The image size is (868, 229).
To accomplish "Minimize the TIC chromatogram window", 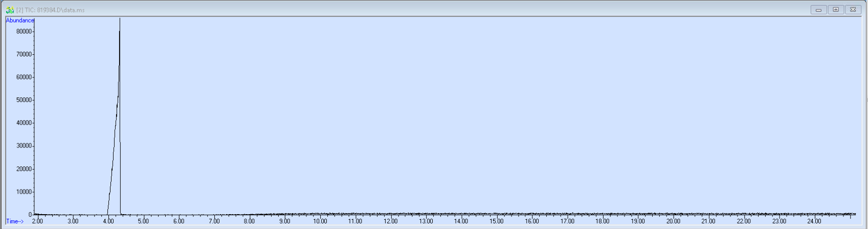I will click(x=818, y=10).
